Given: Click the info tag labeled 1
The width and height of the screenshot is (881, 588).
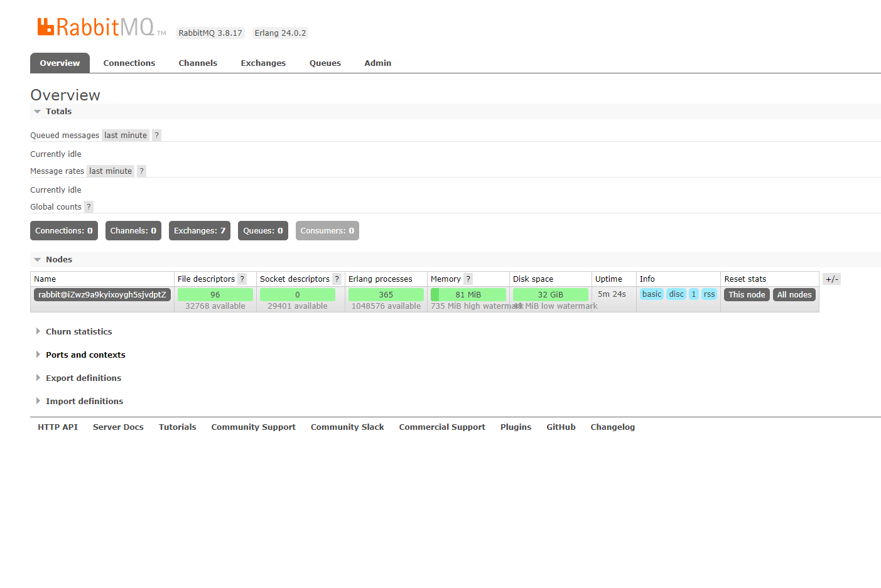Looking at the screenshot, I should point(694,294).
